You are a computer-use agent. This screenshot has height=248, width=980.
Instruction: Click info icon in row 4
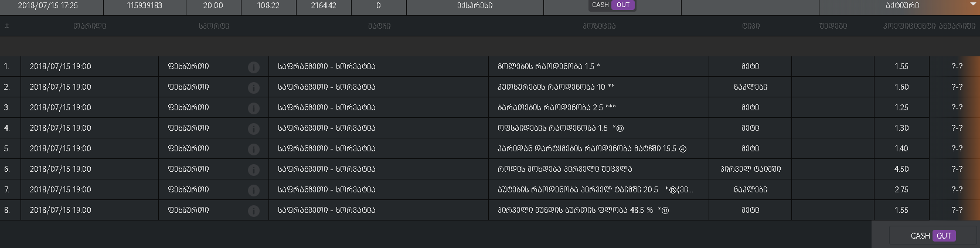tap(253, 129)
